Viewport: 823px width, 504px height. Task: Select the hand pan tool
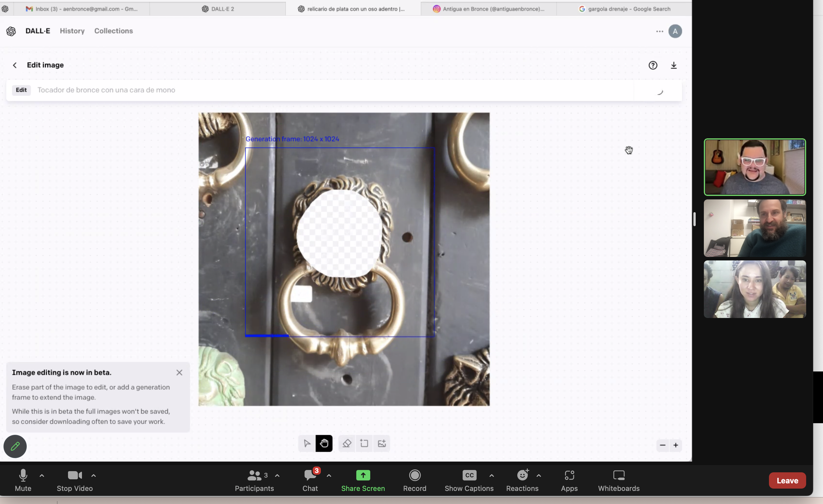[324, 444]
